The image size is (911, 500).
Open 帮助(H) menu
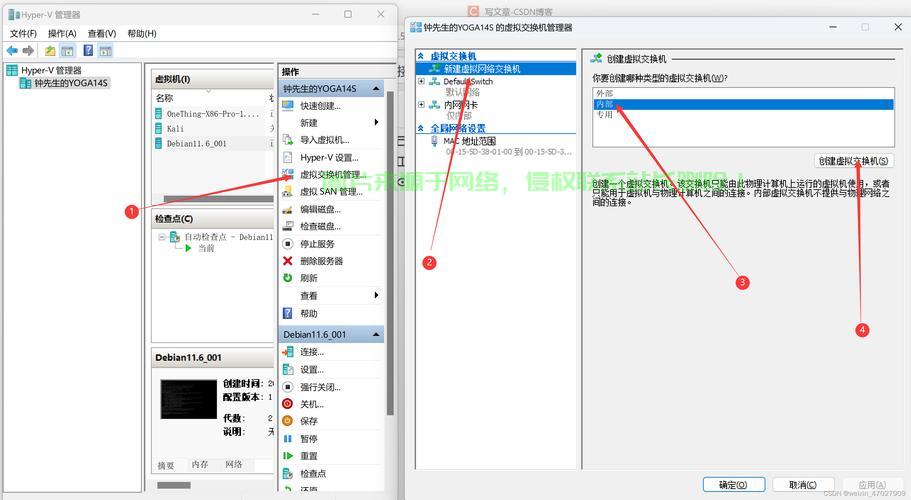[x=142, y=33]
